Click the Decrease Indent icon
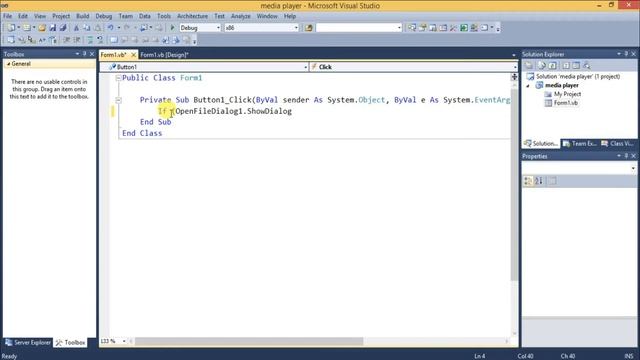The width and height of the screenshot is (640, 360). pyautogui.click(x=67, y=40)
